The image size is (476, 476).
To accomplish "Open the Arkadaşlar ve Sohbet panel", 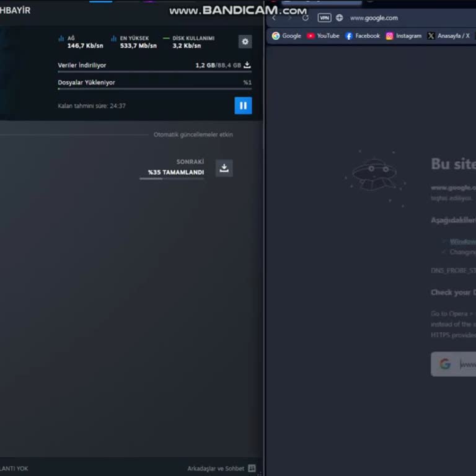I will 216,469.
